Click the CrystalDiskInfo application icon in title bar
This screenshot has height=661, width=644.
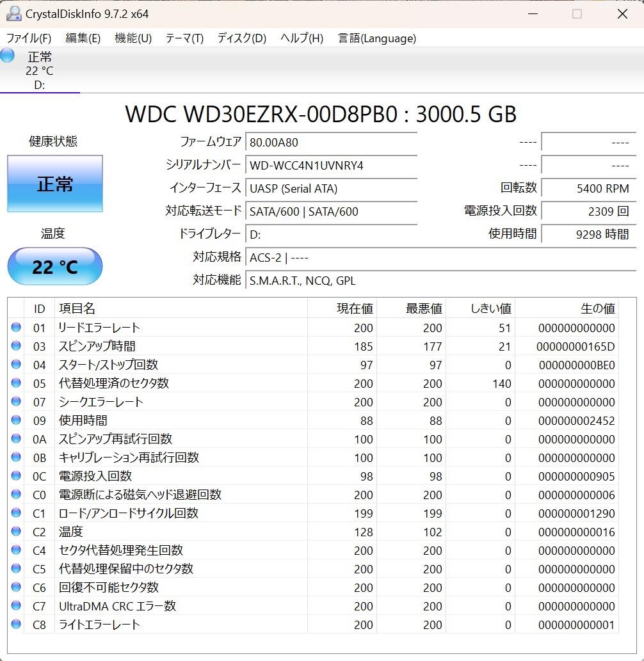point(14,13)
